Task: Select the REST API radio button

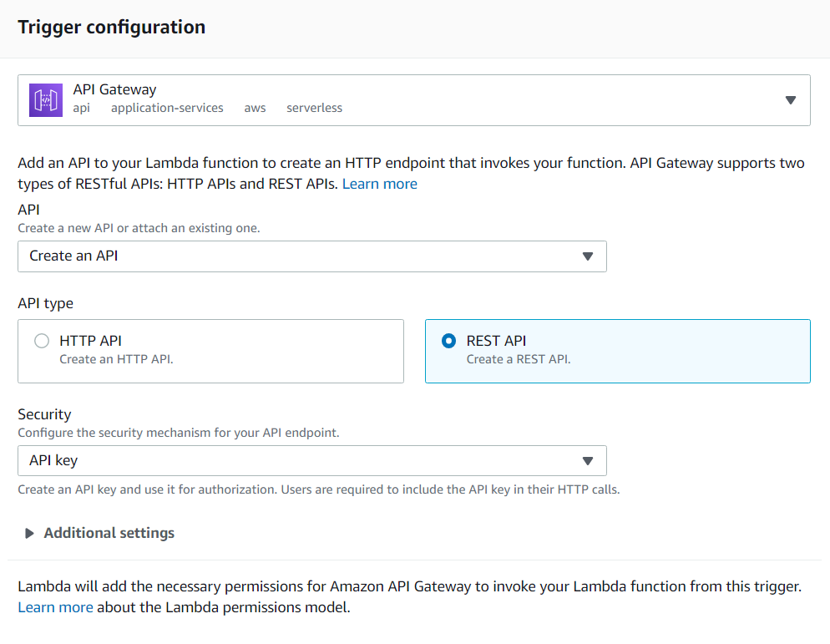Action: (x=449, y=341)
